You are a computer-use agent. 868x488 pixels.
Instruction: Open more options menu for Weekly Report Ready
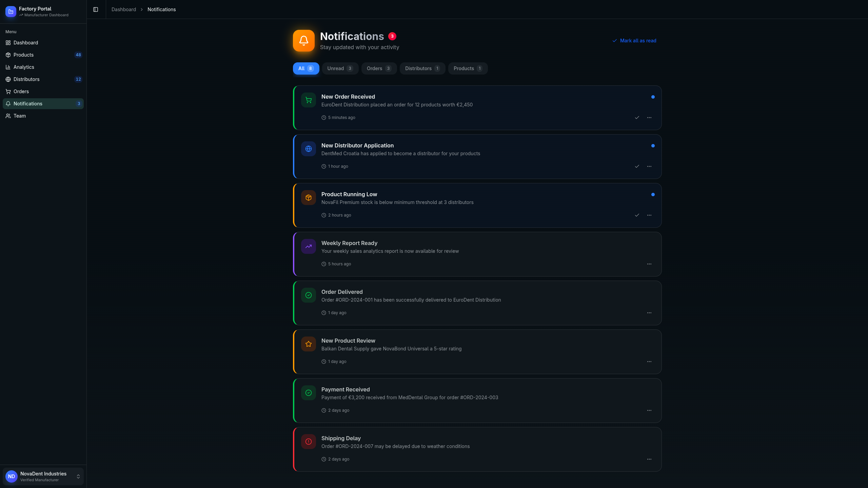pos(649,264)
